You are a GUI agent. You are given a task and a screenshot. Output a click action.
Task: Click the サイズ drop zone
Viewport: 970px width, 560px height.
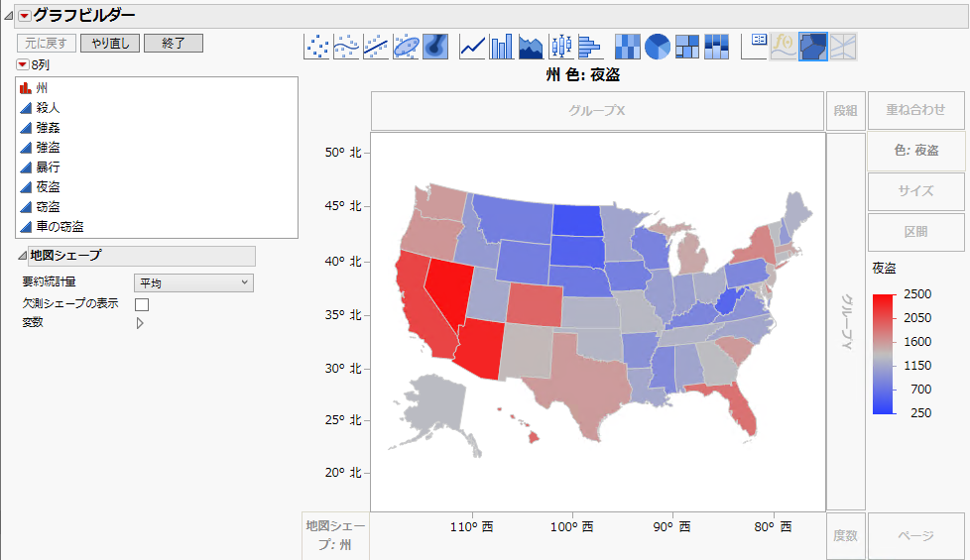click(915, 191)
